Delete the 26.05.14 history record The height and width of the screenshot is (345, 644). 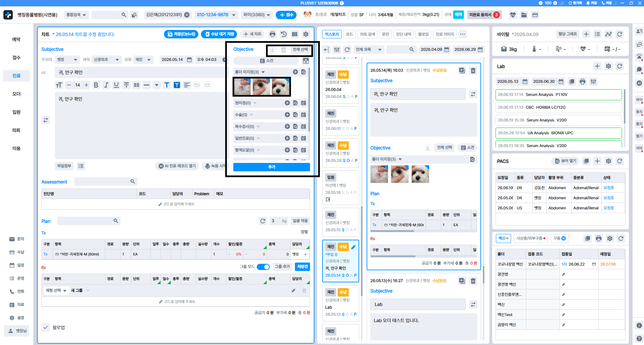point(473,70)
